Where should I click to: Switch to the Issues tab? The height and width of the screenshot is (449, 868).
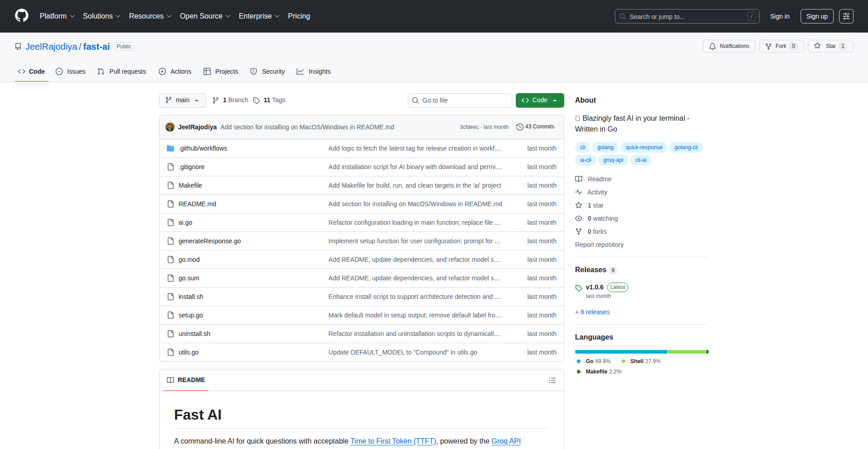[71, 71]
